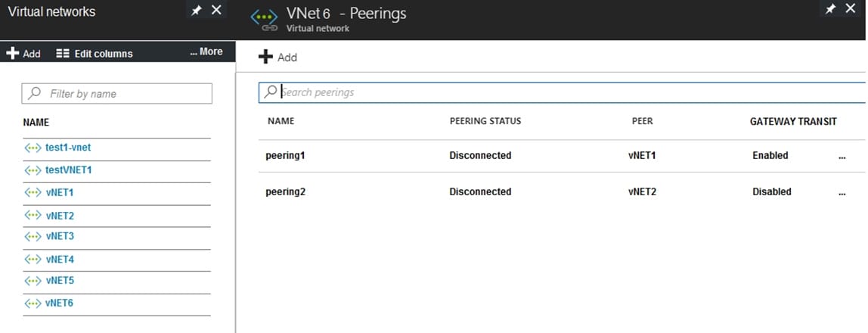
Task: Open the vNET6 virtual network
Action: click(x=60, y=303)
